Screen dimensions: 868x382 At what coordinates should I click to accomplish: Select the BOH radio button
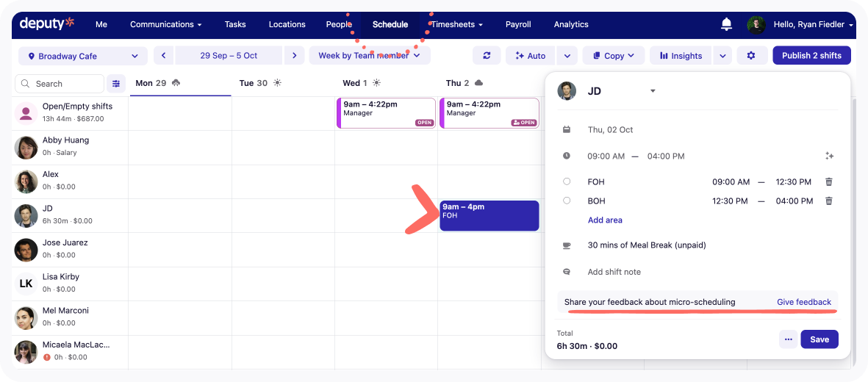click(x=567, y=201)
